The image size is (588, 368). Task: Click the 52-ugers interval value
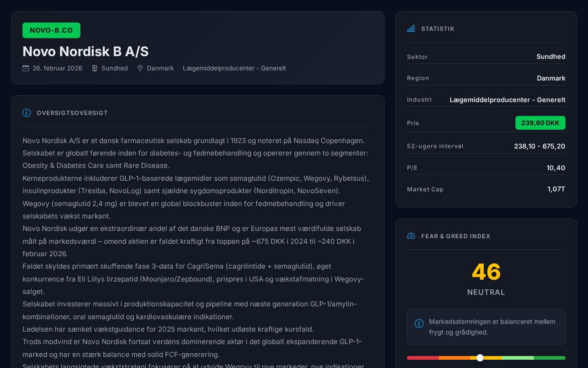[539, 146]
